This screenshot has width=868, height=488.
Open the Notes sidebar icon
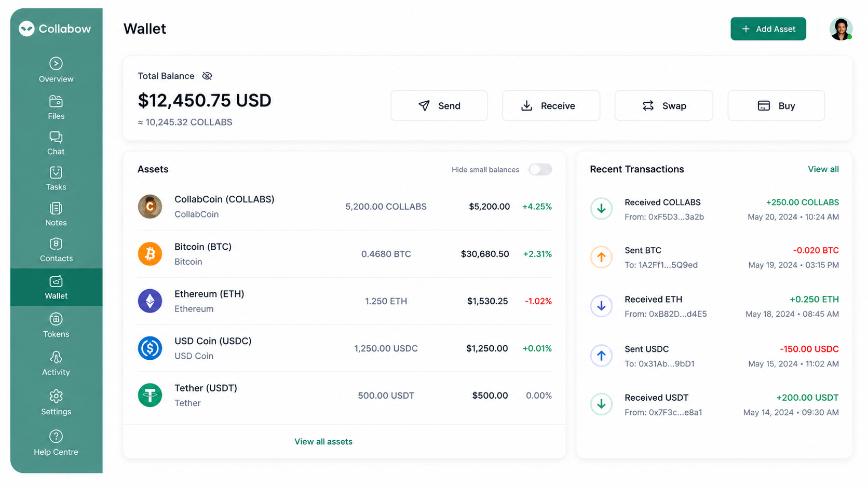(x=56, y=208)
